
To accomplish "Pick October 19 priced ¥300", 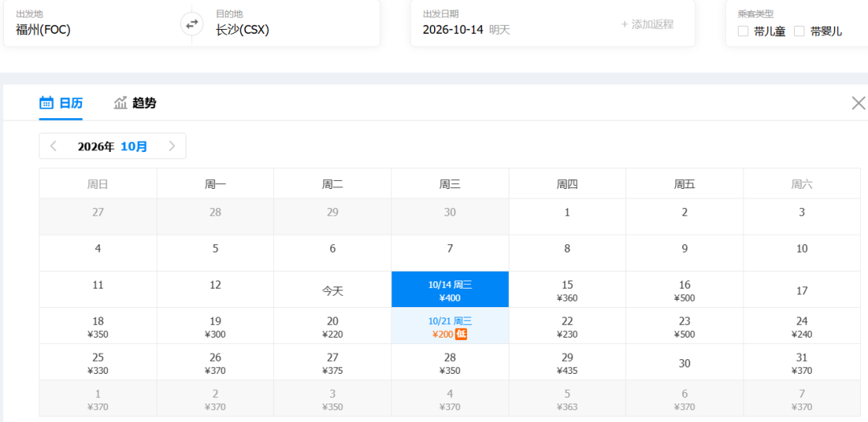I will point(215,326).
